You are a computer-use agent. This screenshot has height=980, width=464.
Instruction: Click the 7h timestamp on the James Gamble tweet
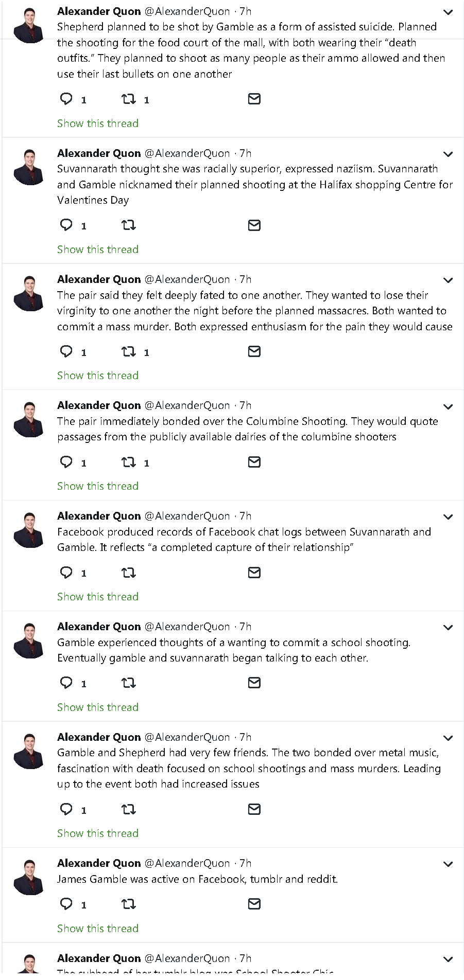click(246, 863)
